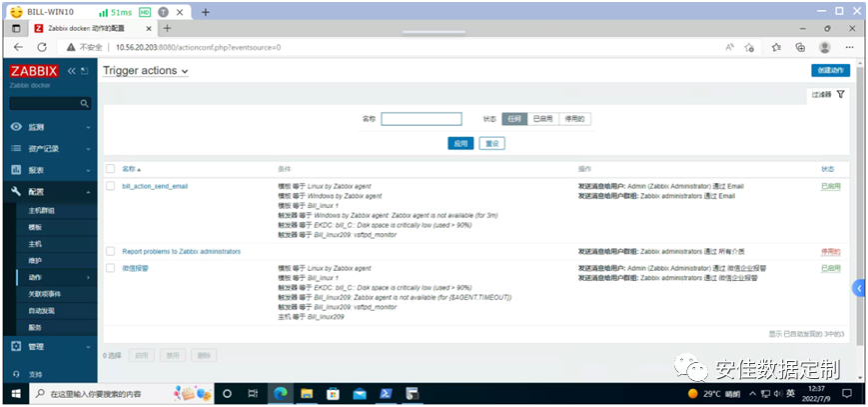Expand the 资产记录 sidebar menu
The image size is (868, 407).
click(50, 149)
